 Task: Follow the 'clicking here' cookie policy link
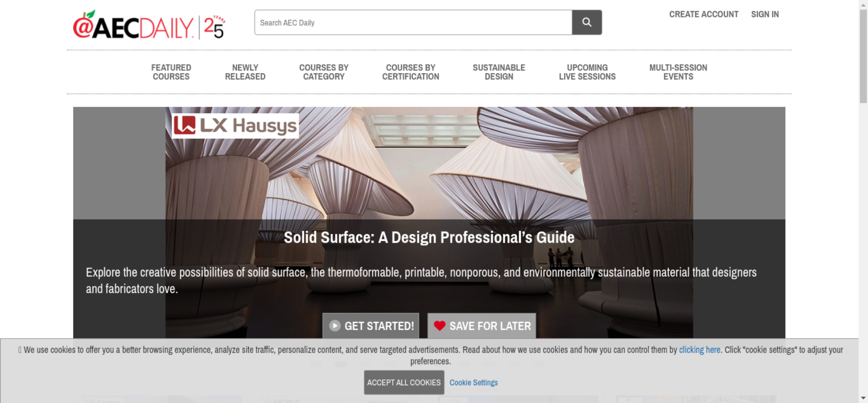point(700,350)
